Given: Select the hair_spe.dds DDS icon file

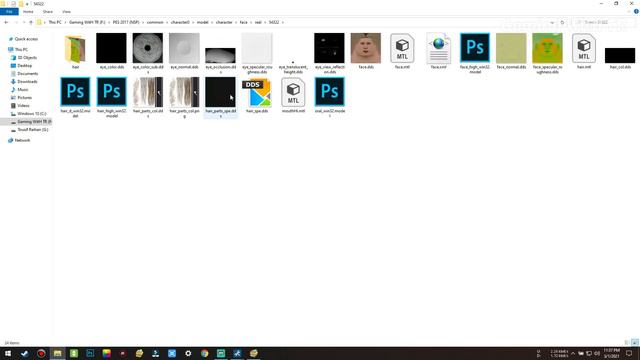Looking at the screenshot, I should pyautogui.click(x=257, y=96).
